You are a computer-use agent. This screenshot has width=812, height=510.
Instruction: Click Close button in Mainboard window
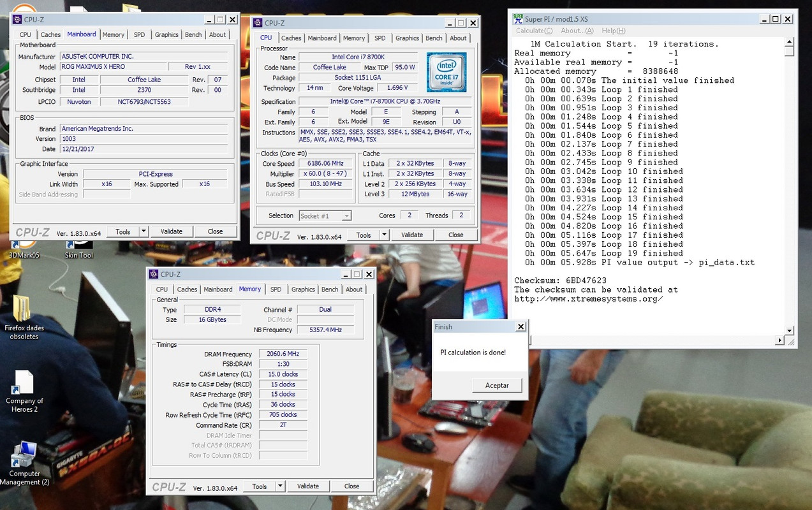coord(216,231)
